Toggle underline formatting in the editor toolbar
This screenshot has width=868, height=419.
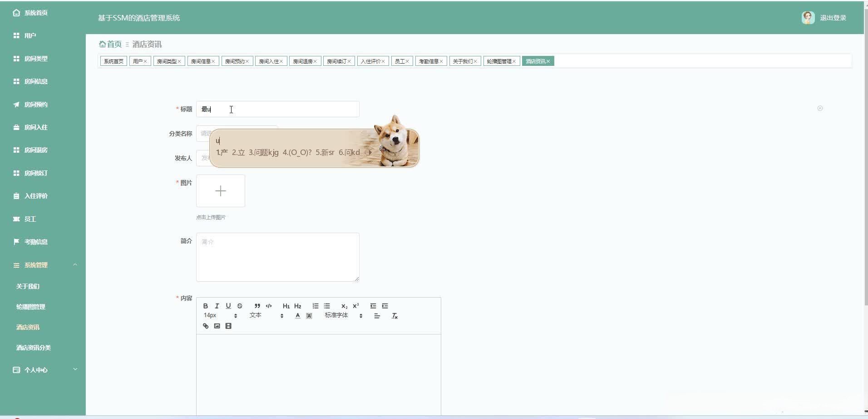(x=228, y=306)
